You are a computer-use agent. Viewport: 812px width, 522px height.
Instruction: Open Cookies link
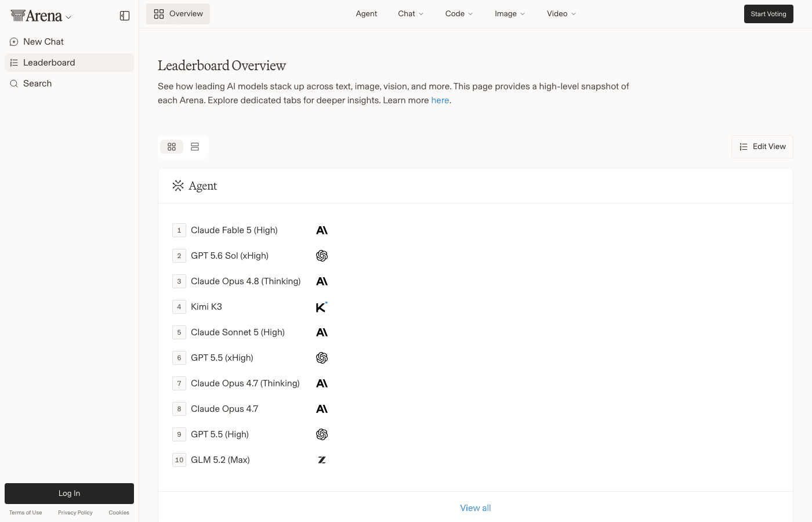click(119, 513)
